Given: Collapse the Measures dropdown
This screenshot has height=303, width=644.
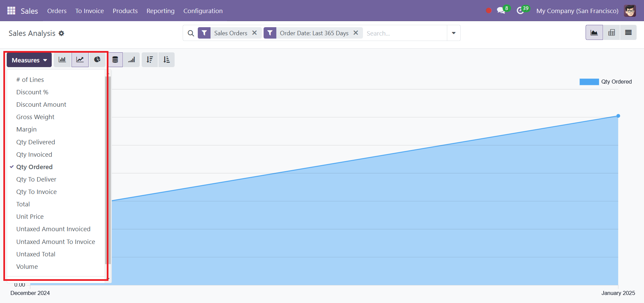Looking at the screenshot, I should click(x=29, y=60).
